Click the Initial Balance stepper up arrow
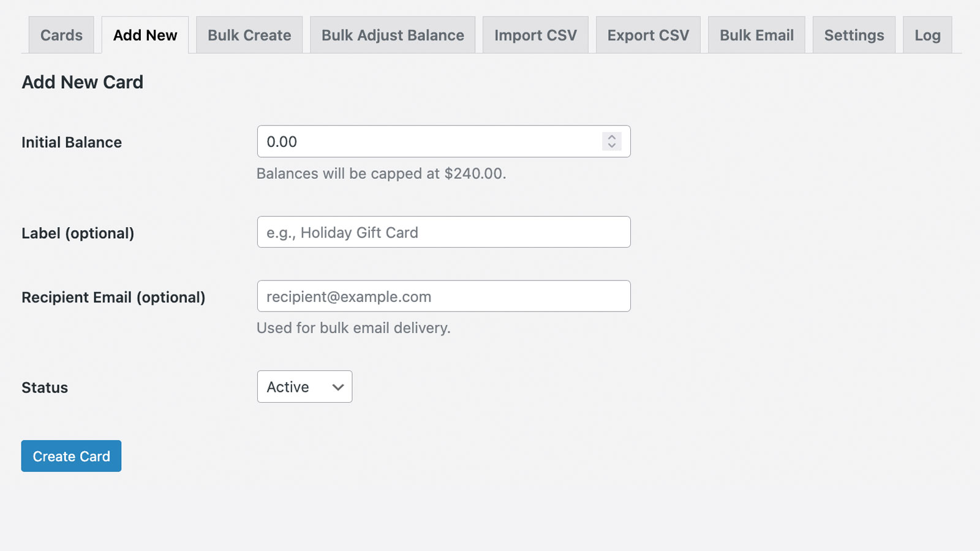This screenshot has height=551, width=980. pyautogui.click(x=611, y=138)
